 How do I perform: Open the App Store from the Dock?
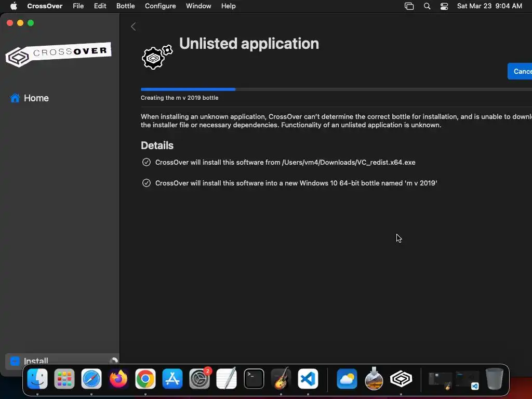click(x=172, y=379)
